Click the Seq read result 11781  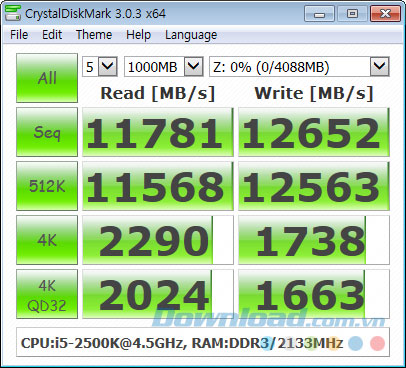(x=158, y=132)
